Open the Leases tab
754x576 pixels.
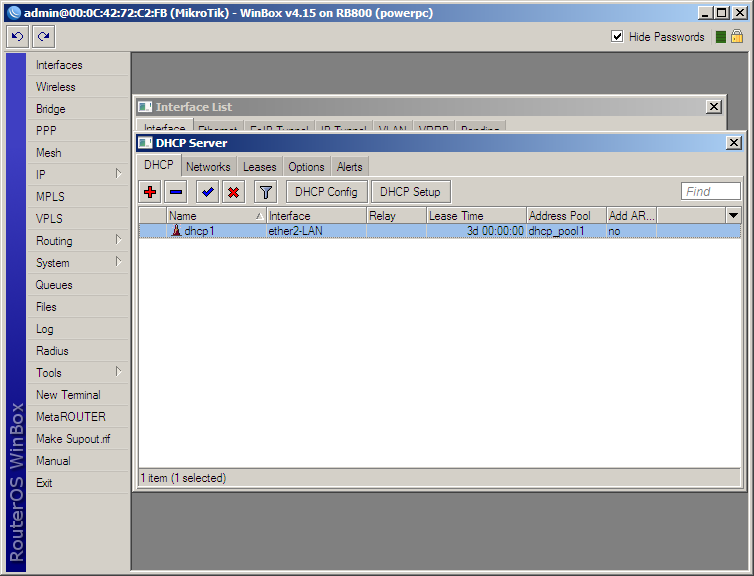click(x=260, y=167)
